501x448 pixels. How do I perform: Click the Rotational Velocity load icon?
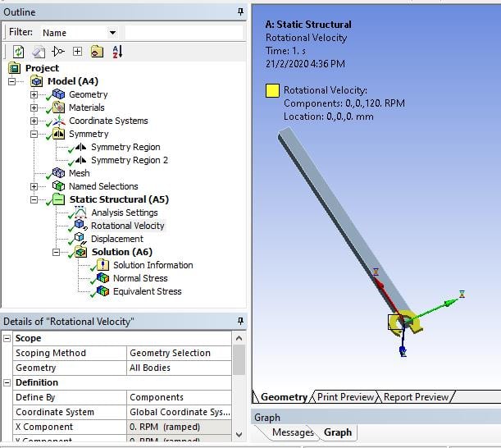click(x=80, y=225)
